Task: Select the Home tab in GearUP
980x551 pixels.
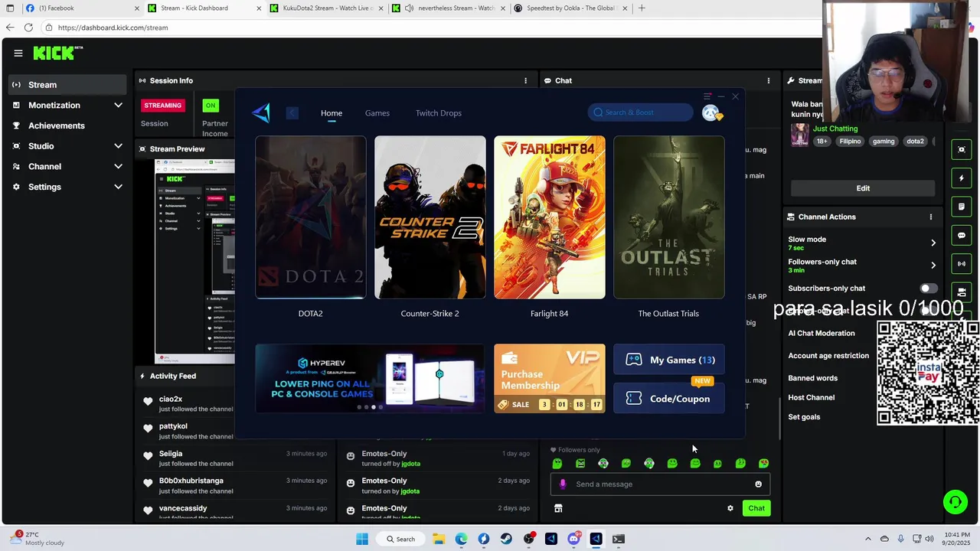Action: pos(332,113)
